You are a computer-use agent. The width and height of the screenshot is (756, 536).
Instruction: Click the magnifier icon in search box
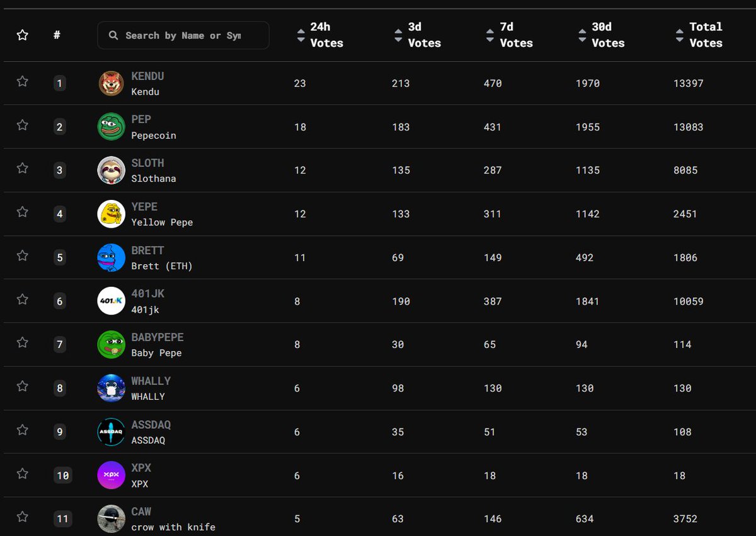coord(113,35)
